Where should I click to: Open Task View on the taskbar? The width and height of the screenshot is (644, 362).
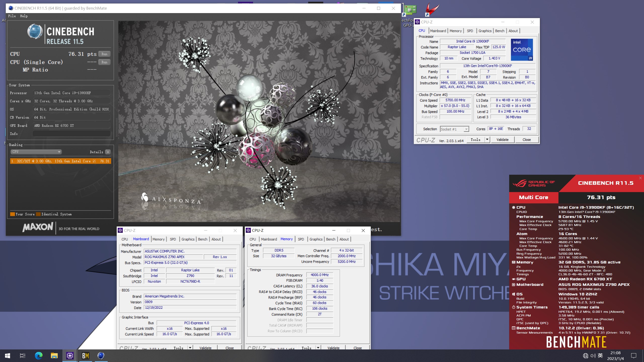pos(23,356)
